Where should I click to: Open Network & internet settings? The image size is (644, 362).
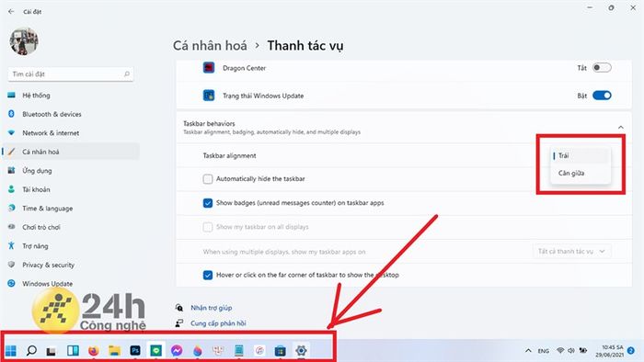[51, 133]
